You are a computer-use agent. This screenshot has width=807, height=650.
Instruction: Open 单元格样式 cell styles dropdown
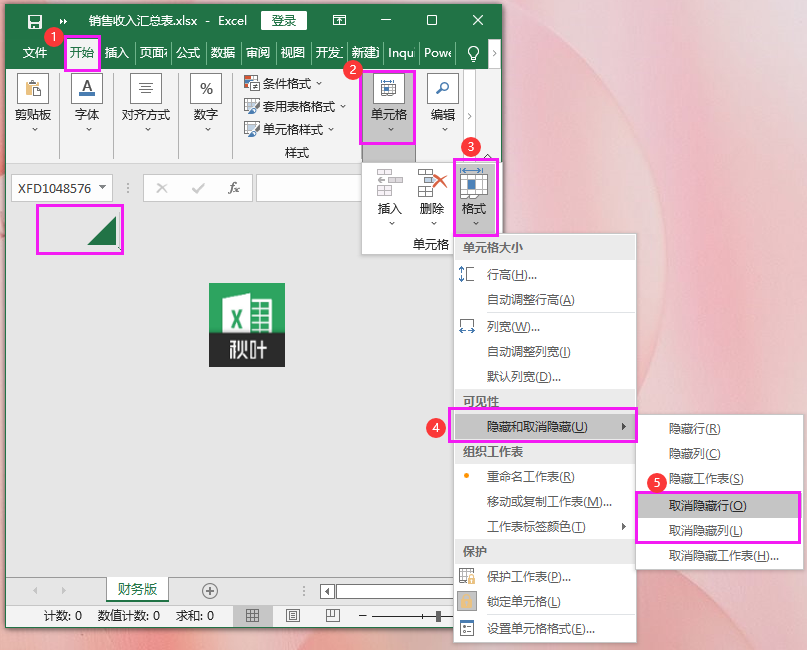point(289,129)
